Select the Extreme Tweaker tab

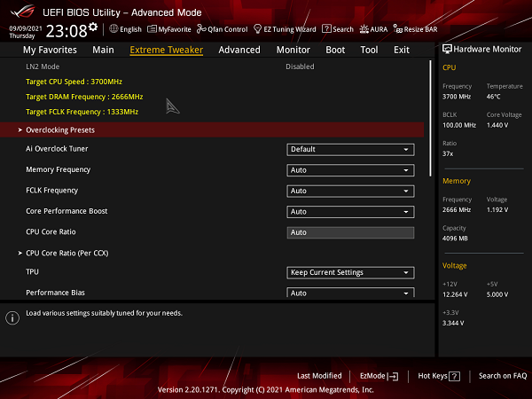[x=167, y=50]
